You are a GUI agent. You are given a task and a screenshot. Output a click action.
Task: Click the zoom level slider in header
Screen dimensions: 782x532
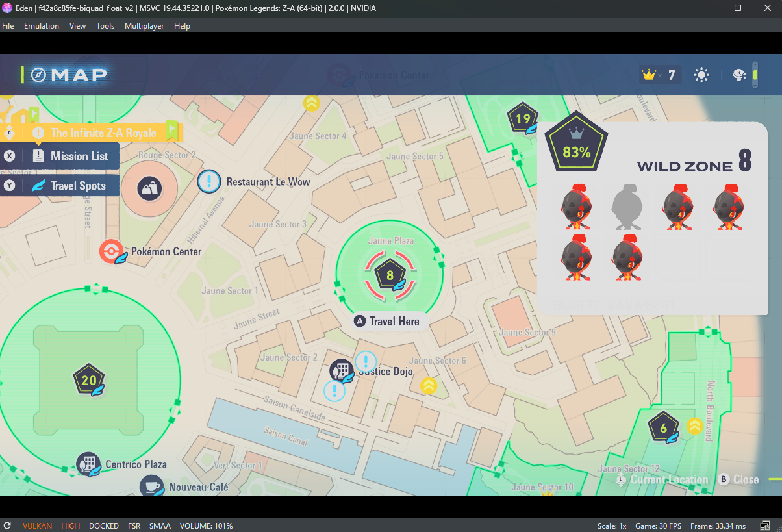click(x=755, y=75)
